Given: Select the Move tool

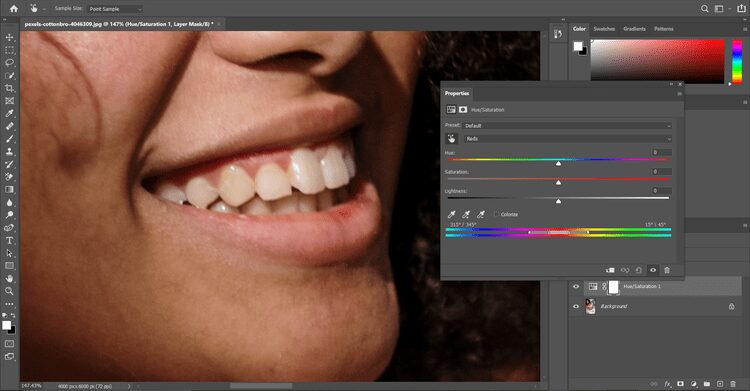Looking at the screenshot, I should (9, 37).
